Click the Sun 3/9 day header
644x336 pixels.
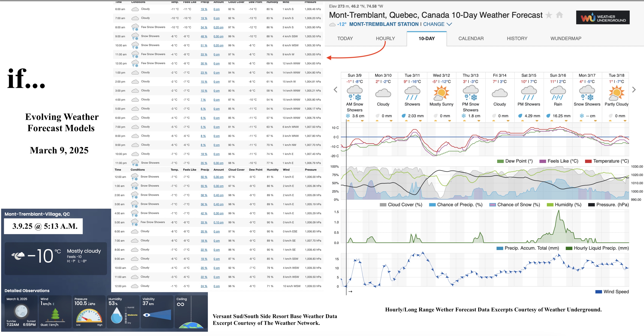355,75
